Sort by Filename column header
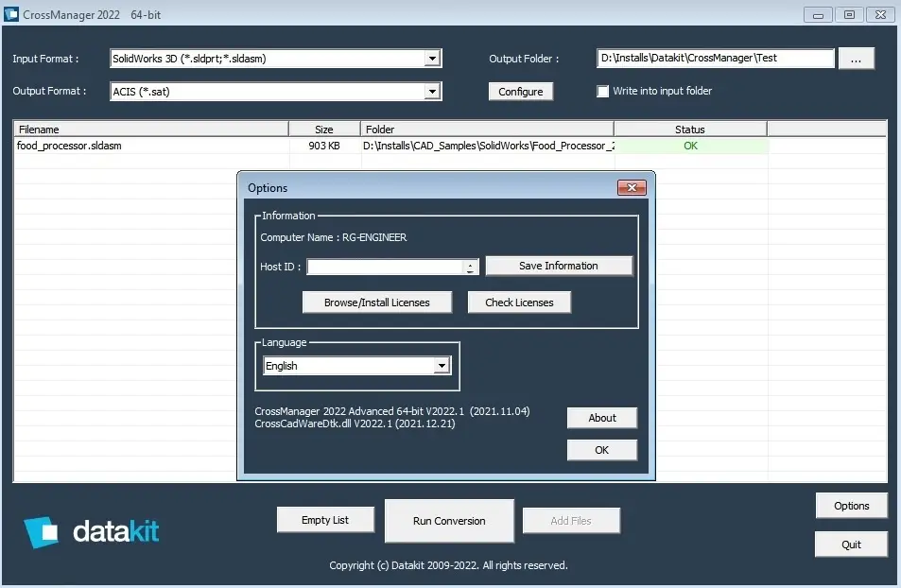901x588 pixels. point(150,130)
